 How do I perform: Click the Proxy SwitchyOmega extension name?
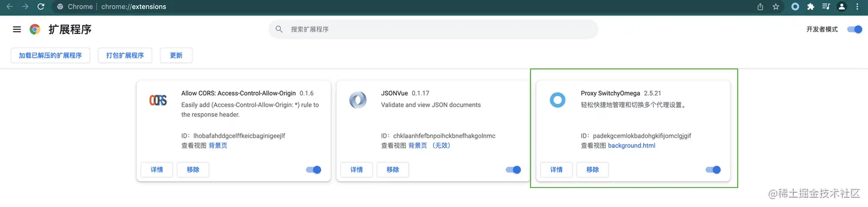[x=610, y=93]
